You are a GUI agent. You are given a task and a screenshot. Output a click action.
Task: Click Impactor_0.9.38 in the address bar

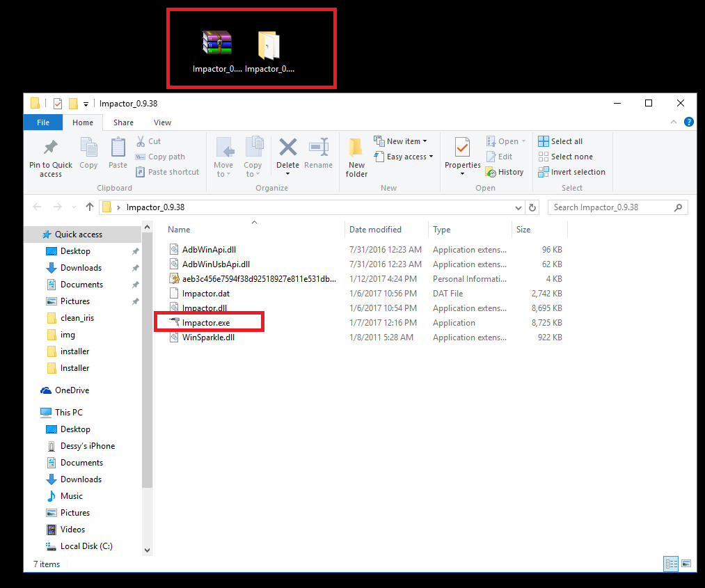(x=155, y=207)
